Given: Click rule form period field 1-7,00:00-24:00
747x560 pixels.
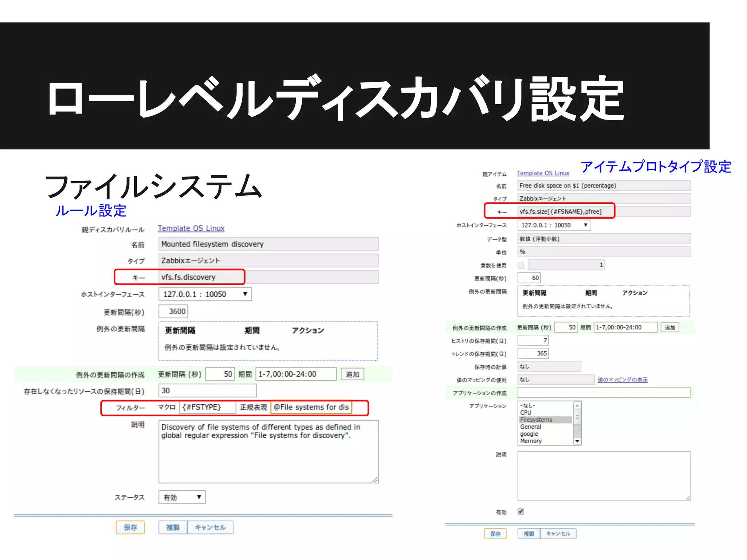Looking at the screenshot, I should coord(296,374).
